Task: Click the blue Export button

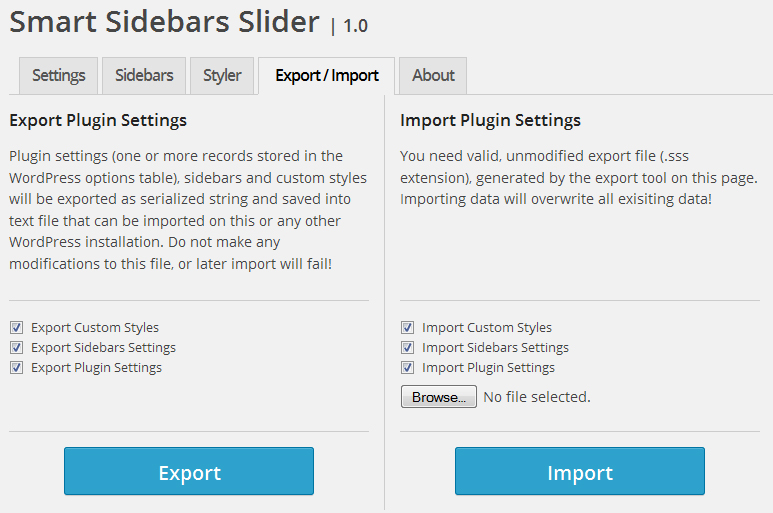Action: click(x=189, y=472)
